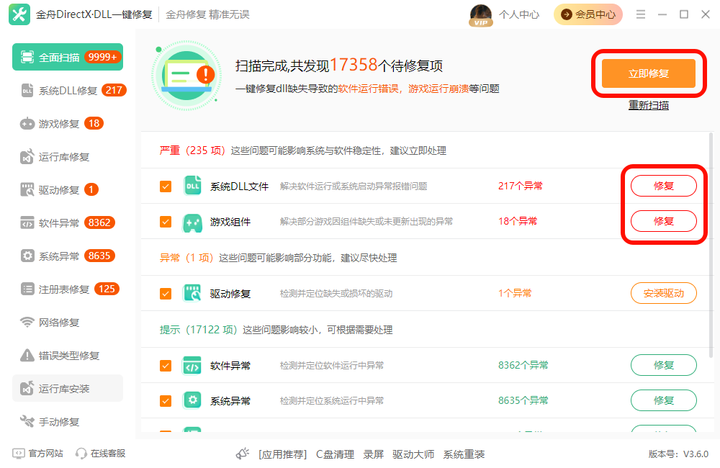Screen dimensions: 720x468
Task: Click the scan result illustration with exclamation mark
Action: coord(187,75)
